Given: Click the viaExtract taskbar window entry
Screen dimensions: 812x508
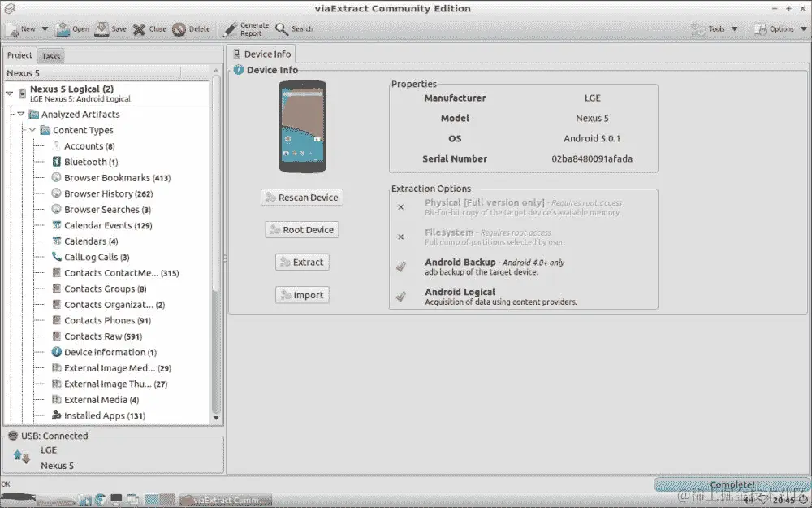Looking at the screenshot, I should tap(226, 500).
